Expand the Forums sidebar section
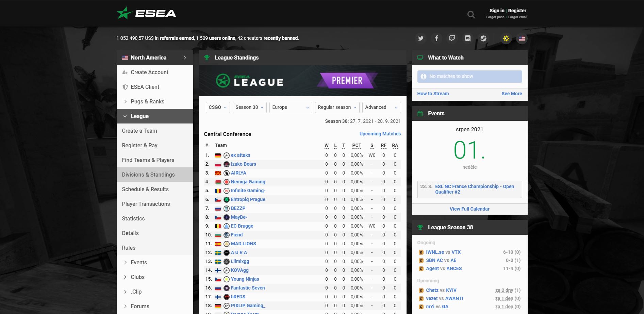The width and height of the screenshot is (644, 314). coord(155,307)
